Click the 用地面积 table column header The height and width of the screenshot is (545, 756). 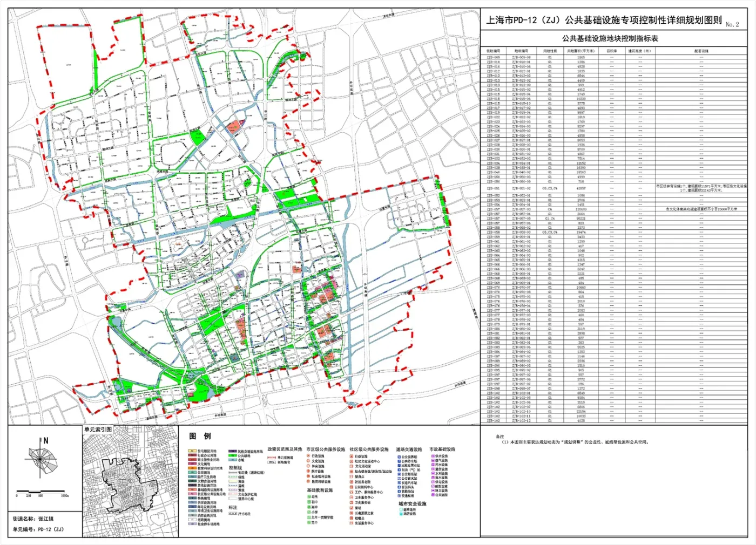click(580, 51)
